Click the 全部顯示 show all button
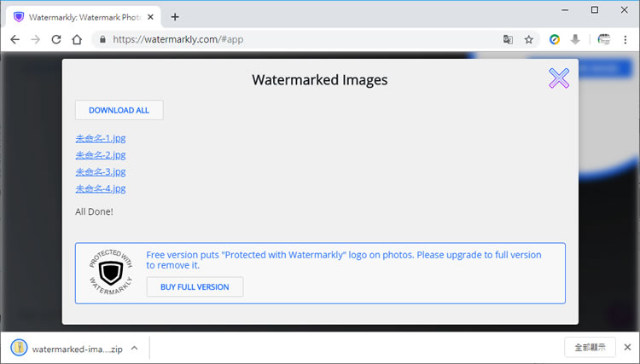640x364 pixels. click(590, 347)
